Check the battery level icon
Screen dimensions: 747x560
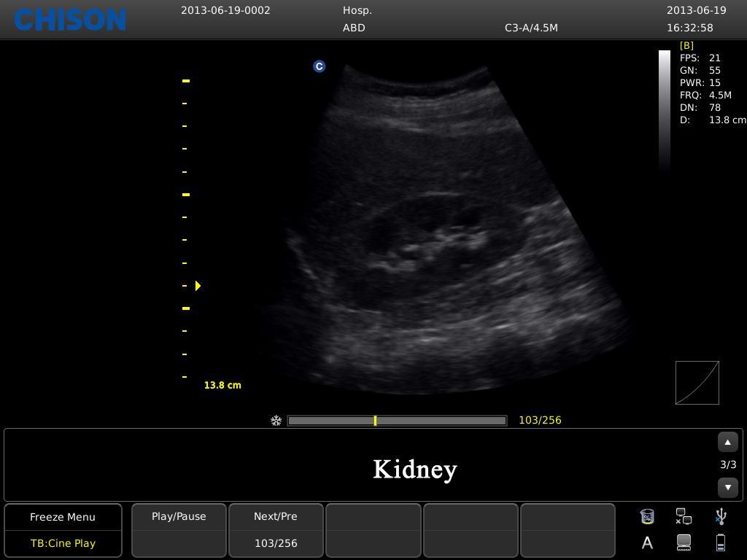721,542
